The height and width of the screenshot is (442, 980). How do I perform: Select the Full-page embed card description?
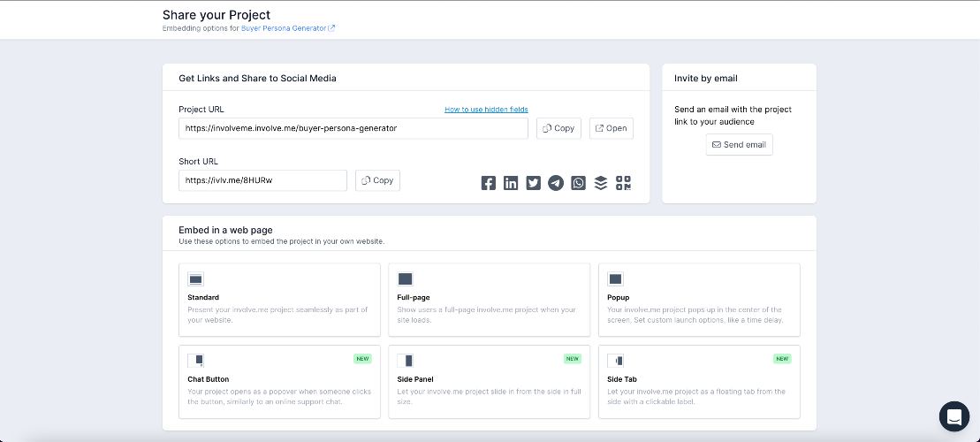tap(486, 315)
